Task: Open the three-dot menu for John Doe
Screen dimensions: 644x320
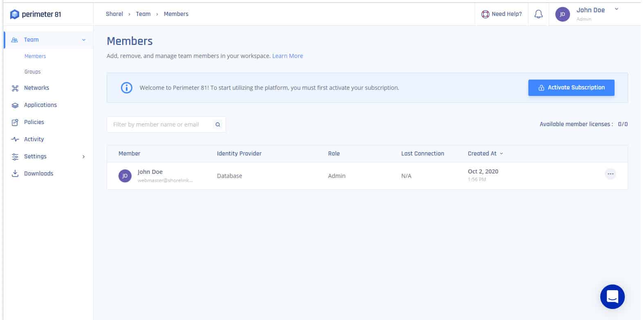Action: pyautogui.click(x=610, y=174)
